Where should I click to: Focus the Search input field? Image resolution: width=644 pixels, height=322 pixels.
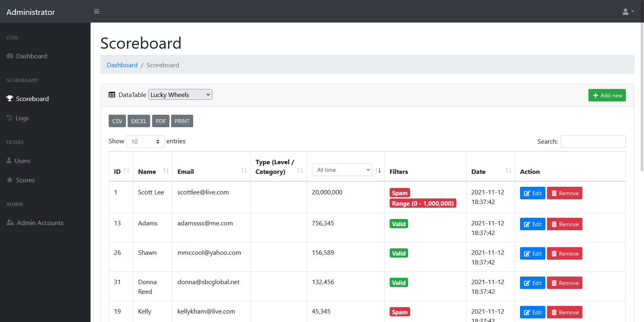click(593, 142)
